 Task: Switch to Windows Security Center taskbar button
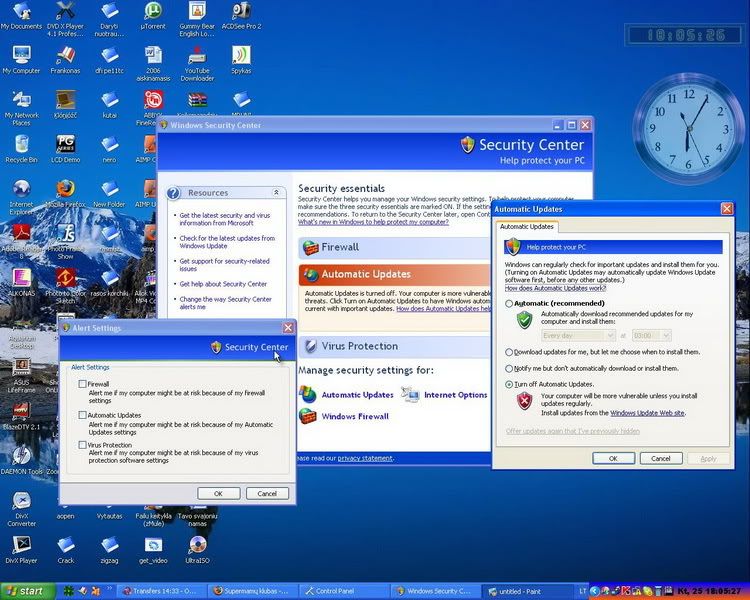[x=435, y=591]
